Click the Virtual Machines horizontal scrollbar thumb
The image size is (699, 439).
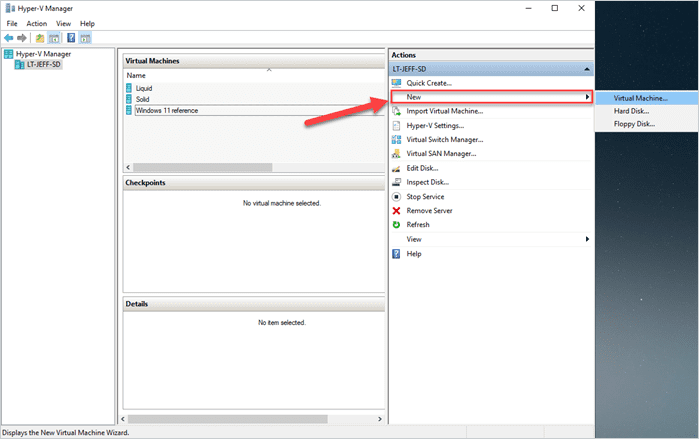pyautogui.click(x=203, y=167)
